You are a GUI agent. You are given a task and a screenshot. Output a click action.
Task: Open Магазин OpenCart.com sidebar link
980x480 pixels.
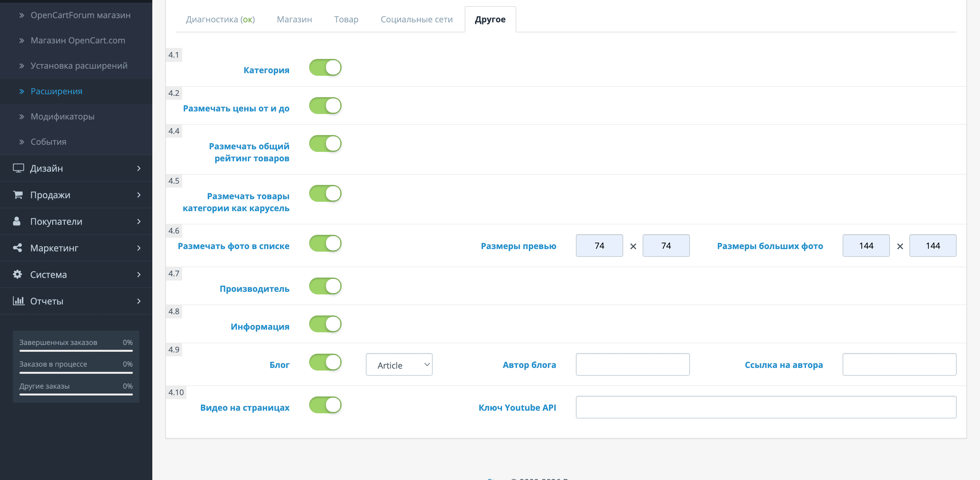pyautogui.click(x=77, y=41)
